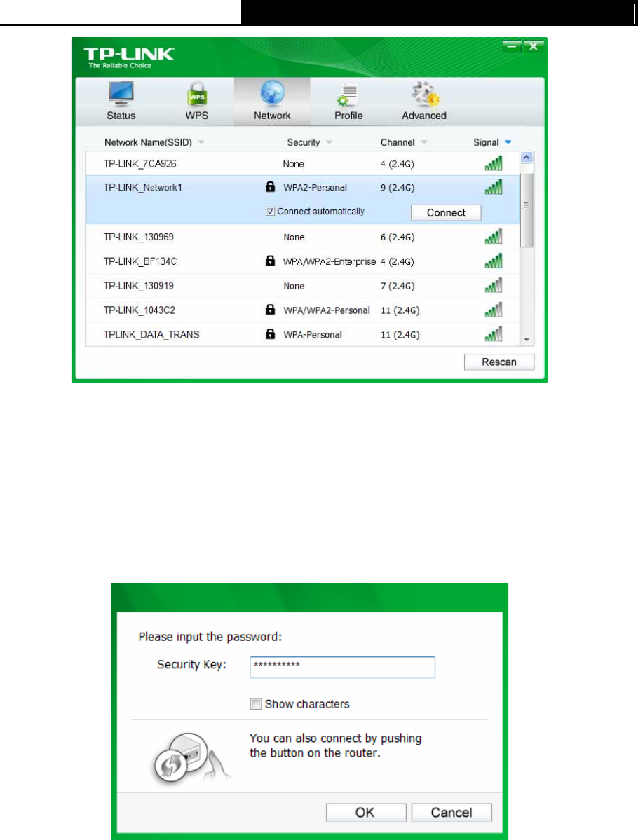Click network list scroll up arrow

pyautogui.click(x=527, y=158)
